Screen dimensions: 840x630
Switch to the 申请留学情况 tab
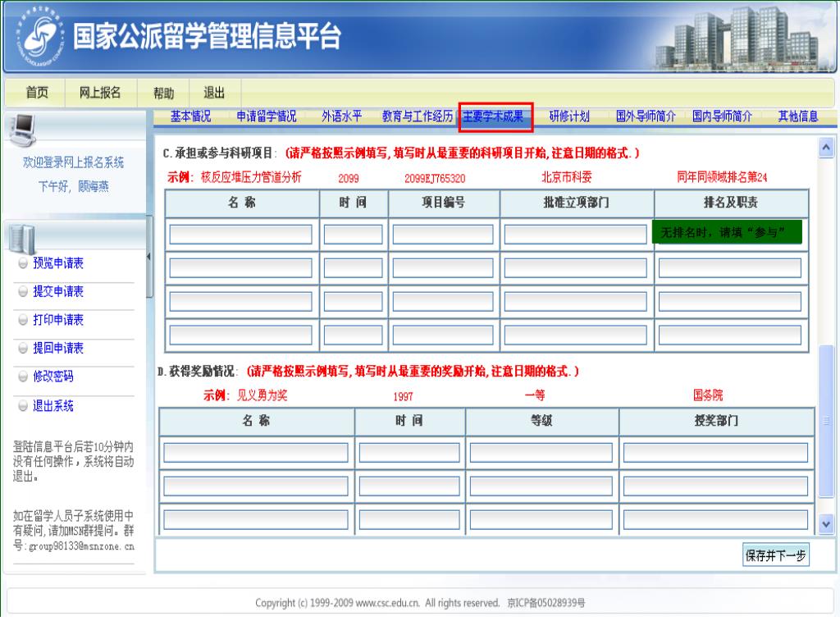(x=267, y=116)
